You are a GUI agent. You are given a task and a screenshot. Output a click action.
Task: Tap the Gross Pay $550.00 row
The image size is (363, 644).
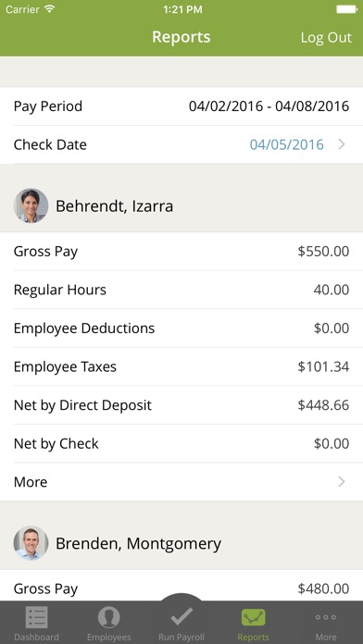coord(181,252)
